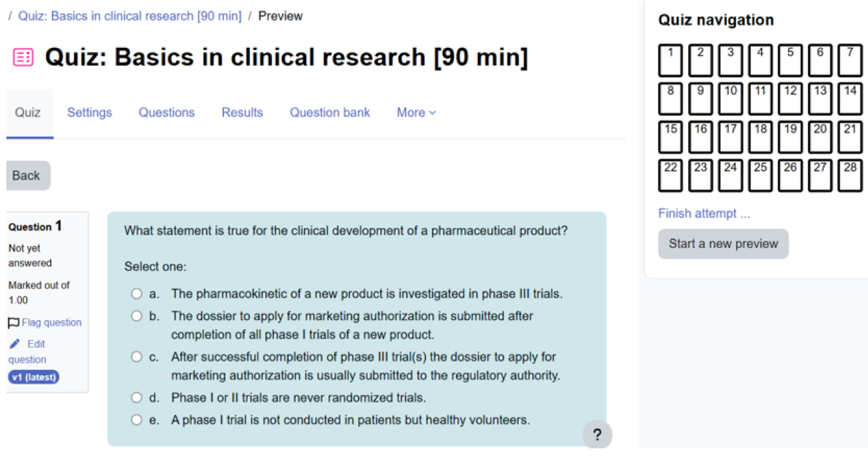Choose answer b about phase I completion
868x462 pixels.
pos(137,316)
